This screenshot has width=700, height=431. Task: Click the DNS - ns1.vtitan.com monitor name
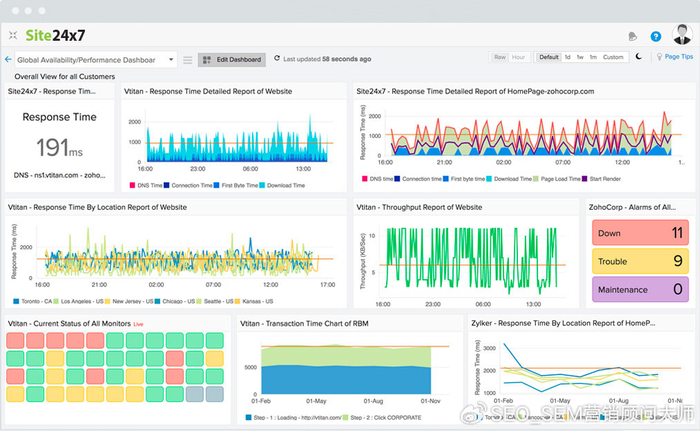point(59,175)
